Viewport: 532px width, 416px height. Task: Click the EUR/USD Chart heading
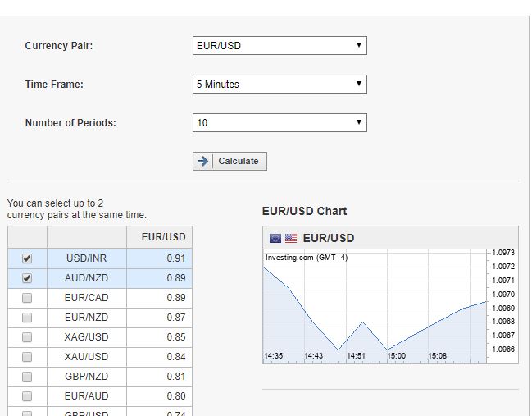[x=304, y=211]
